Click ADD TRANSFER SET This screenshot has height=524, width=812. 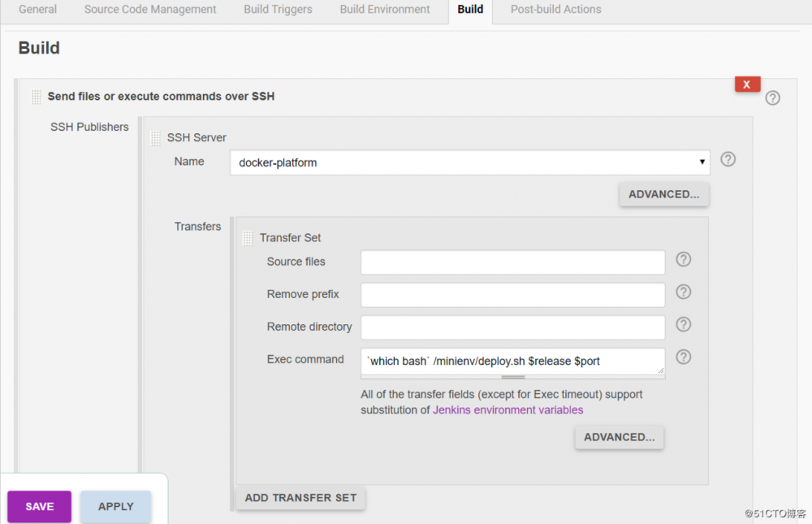pyautogui.click(x=300, y=497)
